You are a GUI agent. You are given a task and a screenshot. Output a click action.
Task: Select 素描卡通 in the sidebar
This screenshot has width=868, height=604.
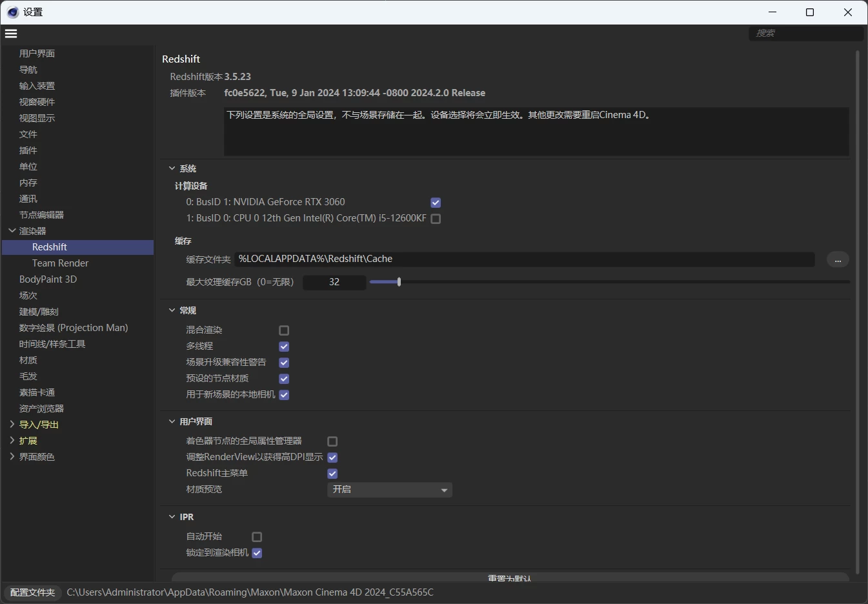(x=37, y=392)
